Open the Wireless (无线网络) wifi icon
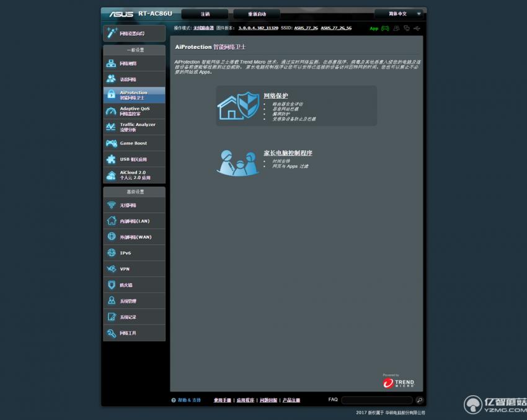527x420 pixels. point(111,205)
